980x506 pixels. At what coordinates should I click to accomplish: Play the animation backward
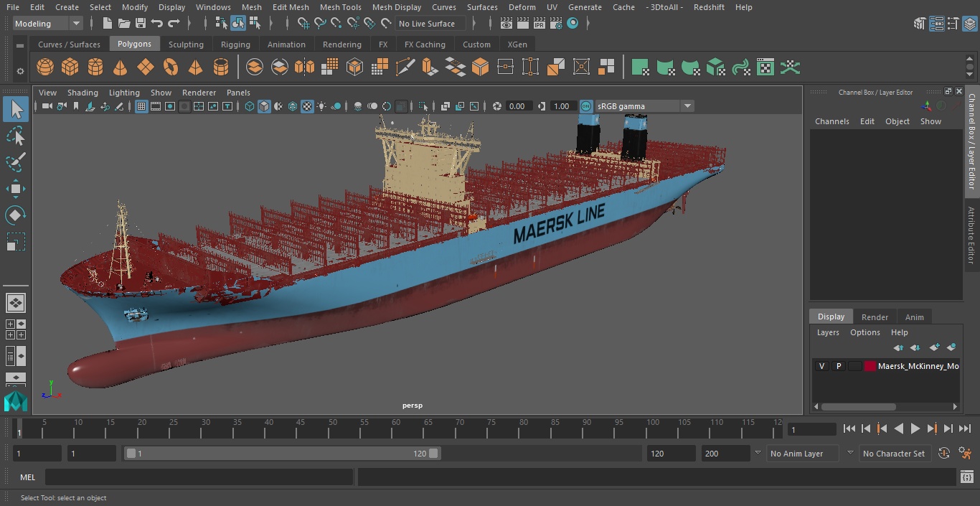click(899, 428)
